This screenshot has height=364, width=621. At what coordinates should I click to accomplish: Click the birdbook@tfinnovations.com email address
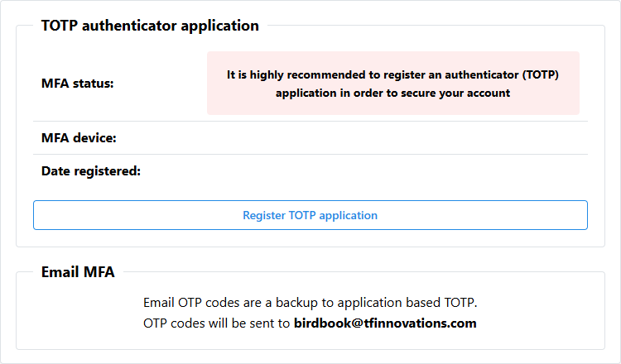point(385,323)
